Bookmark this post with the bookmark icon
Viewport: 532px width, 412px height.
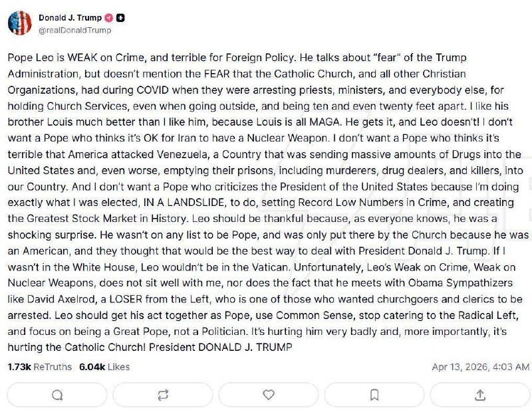(374, 395)
